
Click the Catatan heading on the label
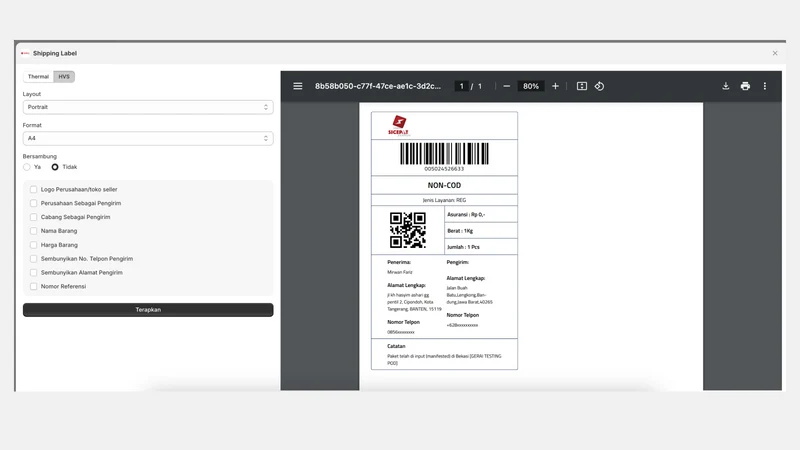[x=396, y=346]
